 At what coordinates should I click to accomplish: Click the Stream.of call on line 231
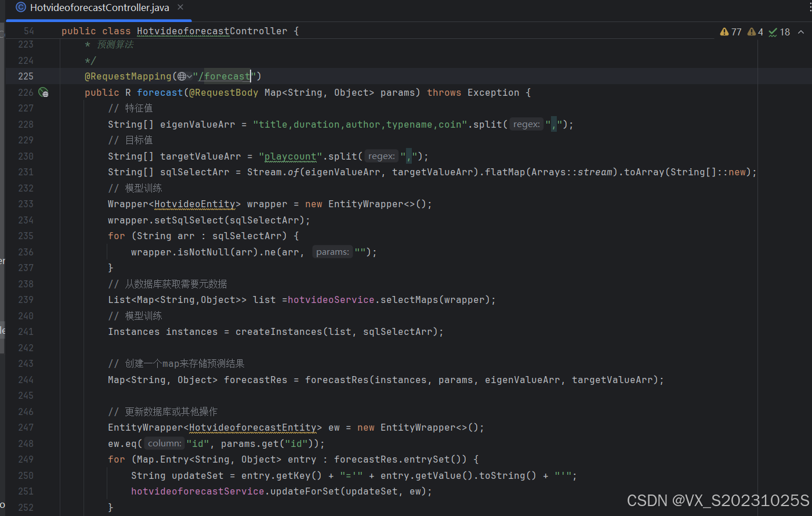tap(273, 172)
